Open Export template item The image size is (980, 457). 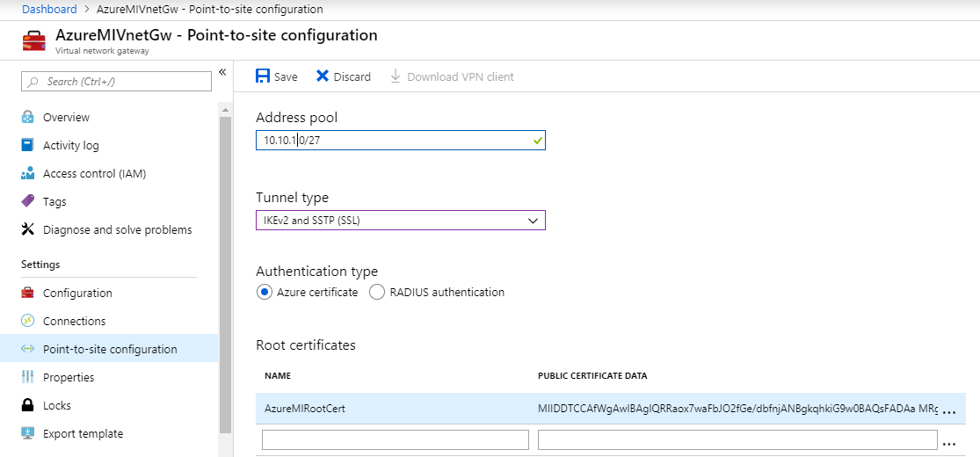click(x=83, y=433)
